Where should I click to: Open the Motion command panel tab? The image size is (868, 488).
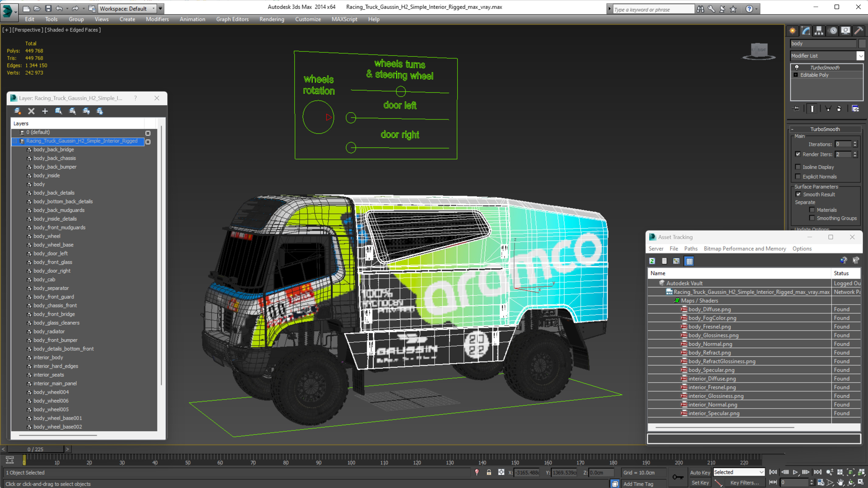833,31
